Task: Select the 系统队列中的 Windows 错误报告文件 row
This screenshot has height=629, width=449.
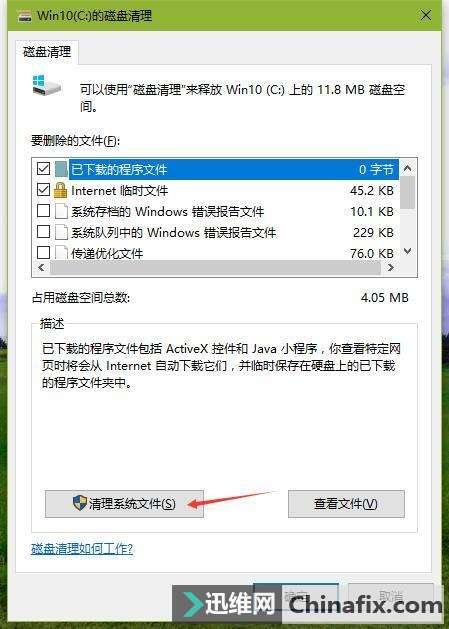Action: point(216,232)
